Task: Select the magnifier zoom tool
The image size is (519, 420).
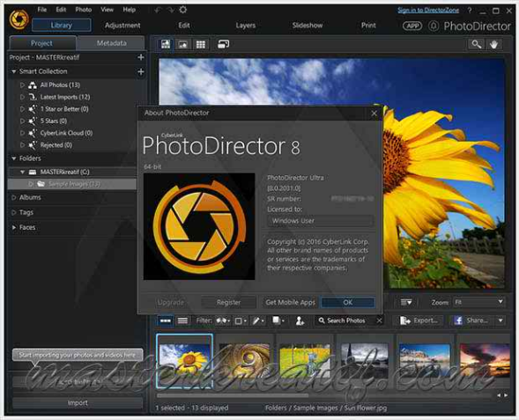Action: (477, 44)
